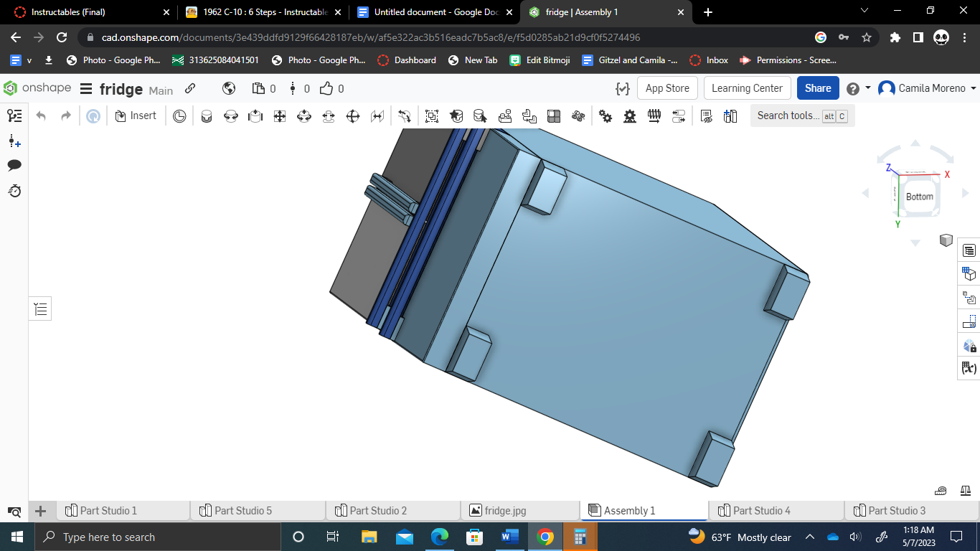The image size is (980, 551).
Task: Click the Search tools field
Action: [789, 115]
